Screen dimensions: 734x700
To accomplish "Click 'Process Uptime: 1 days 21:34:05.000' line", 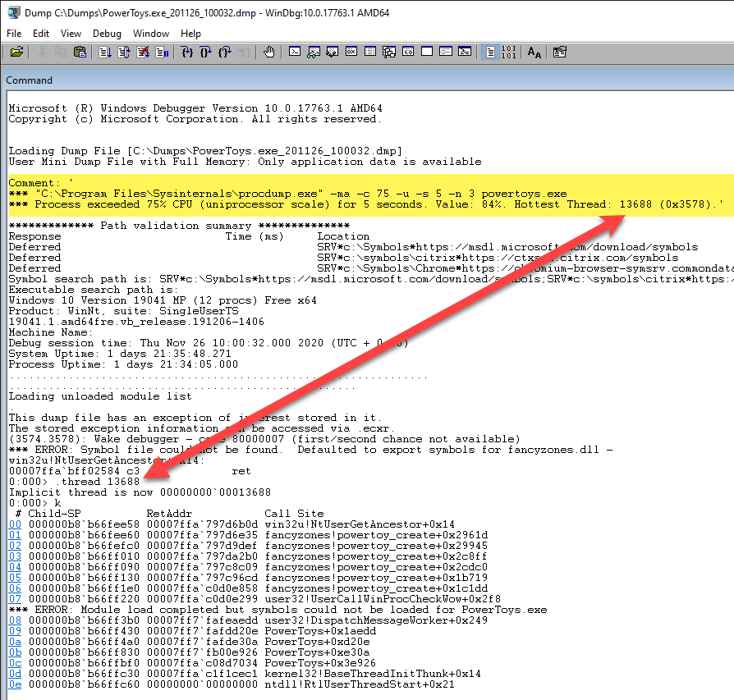I will pos(123,364).
